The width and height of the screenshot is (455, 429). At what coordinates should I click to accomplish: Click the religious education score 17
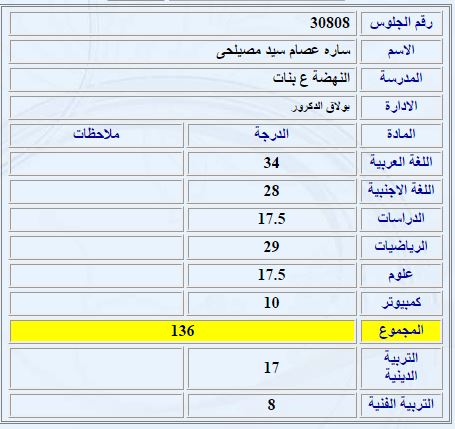point(271,368)
